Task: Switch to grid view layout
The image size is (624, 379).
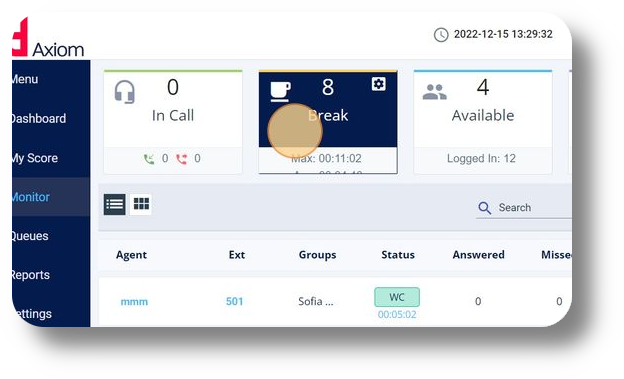Action: click(141, 204)
